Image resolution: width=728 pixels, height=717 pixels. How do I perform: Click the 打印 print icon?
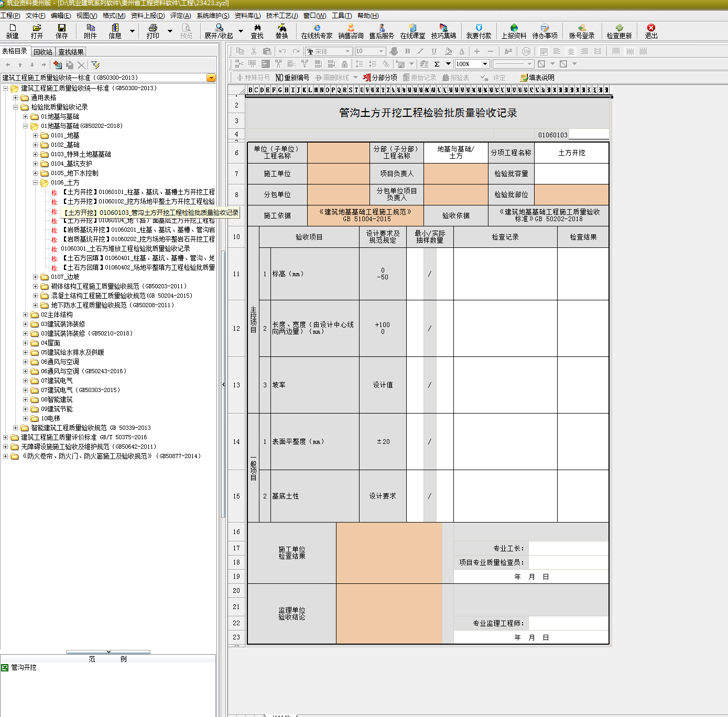pos(153,31)
